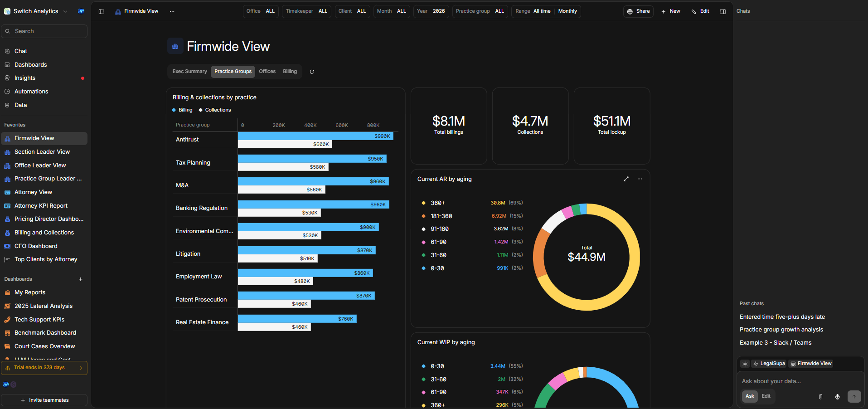Click the Share button
Screen dimensions: 868x409
(x=638, y=11)
